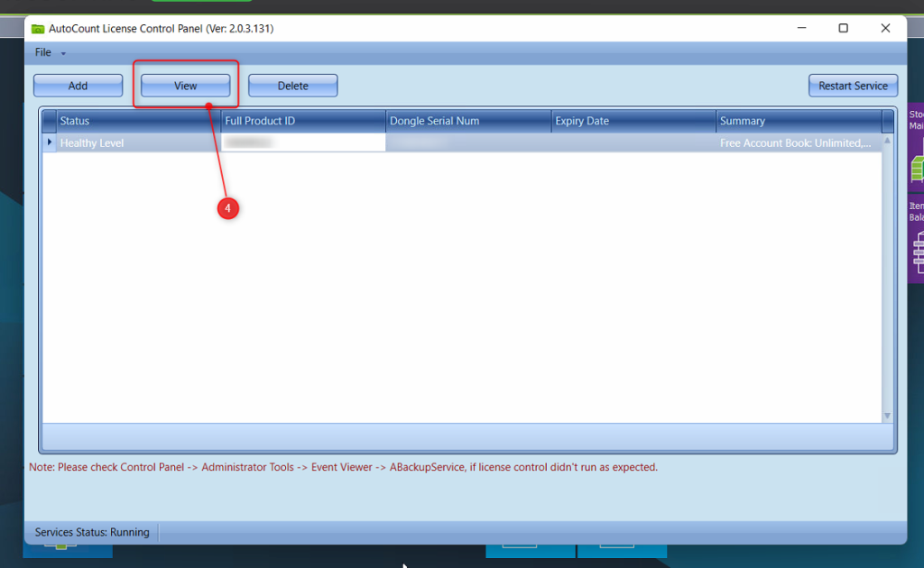Select the Healthy Level status cell
This screenshot has width=924, height=568.
138,143
